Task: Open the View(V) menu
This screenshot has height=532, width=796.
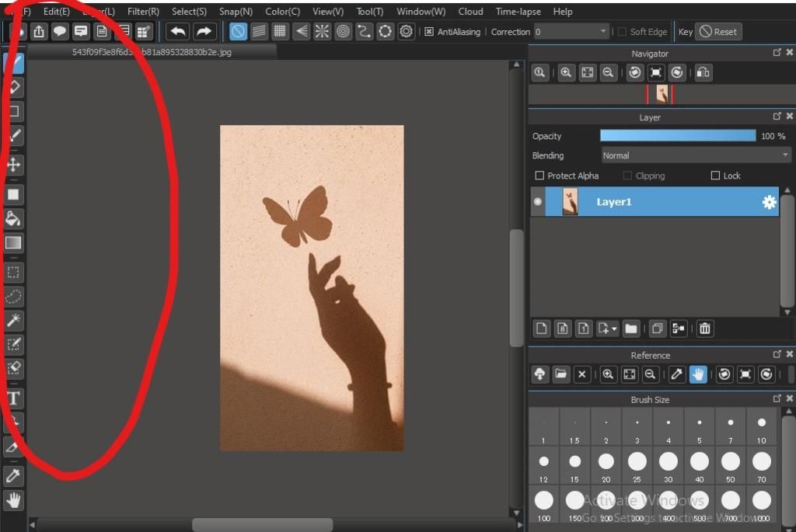Action: pyautogui.click(x=328, y=11)
